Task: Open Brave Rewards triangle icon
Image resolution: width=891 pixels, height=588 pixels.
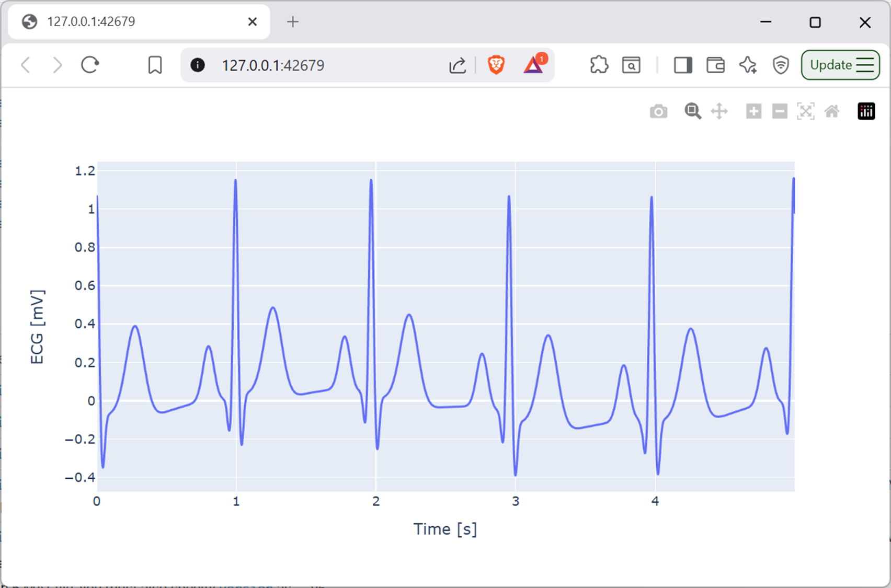Action: (533, 65)
